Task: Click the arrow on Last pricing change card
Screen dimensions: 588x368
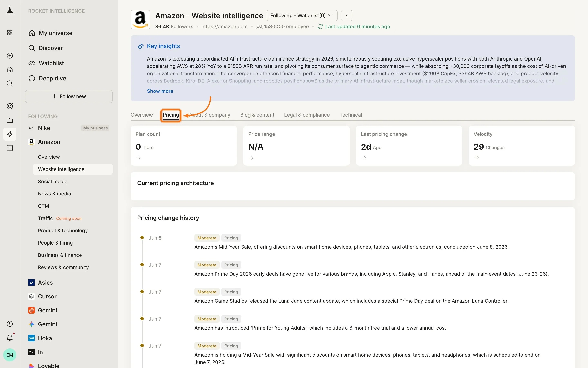Action: (364, 158)
